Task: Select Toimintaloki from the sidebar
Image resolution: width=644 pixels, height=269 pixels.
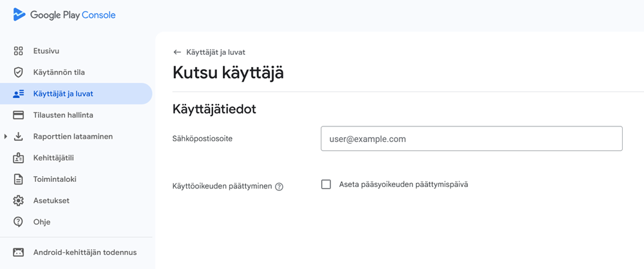Action: point(55,179)
